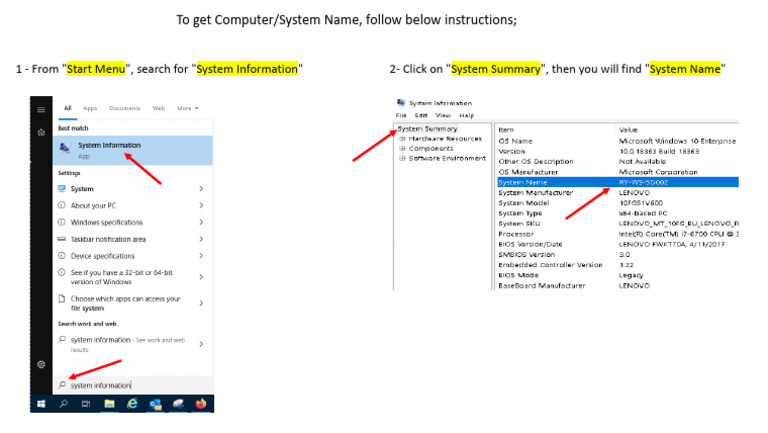Viewport: 768px width, 433px height.
Task: Click the document icon beside Choose which apps
Action: coord(62,298)
